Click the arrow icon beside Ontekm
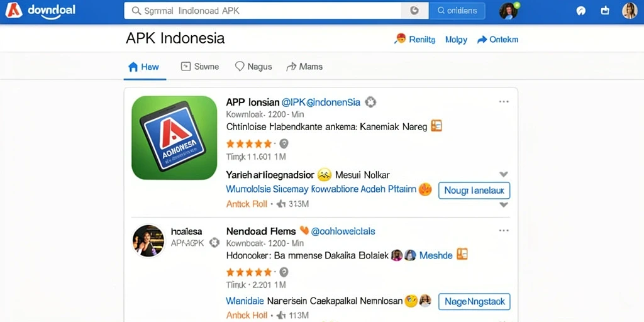Screen dimensions: 644x322 click(482, 40)
